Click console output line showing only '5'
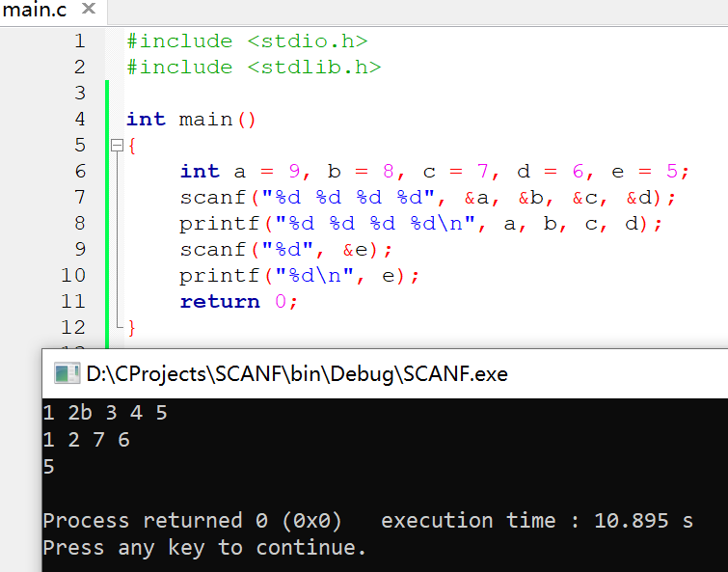Viewport: 728px width, 572px height. (49, 466)
